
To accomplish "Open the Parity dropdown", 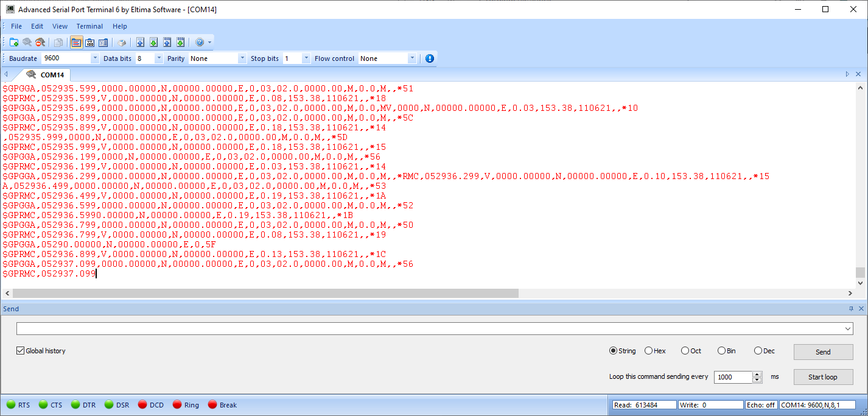I will tap(242, 58).
